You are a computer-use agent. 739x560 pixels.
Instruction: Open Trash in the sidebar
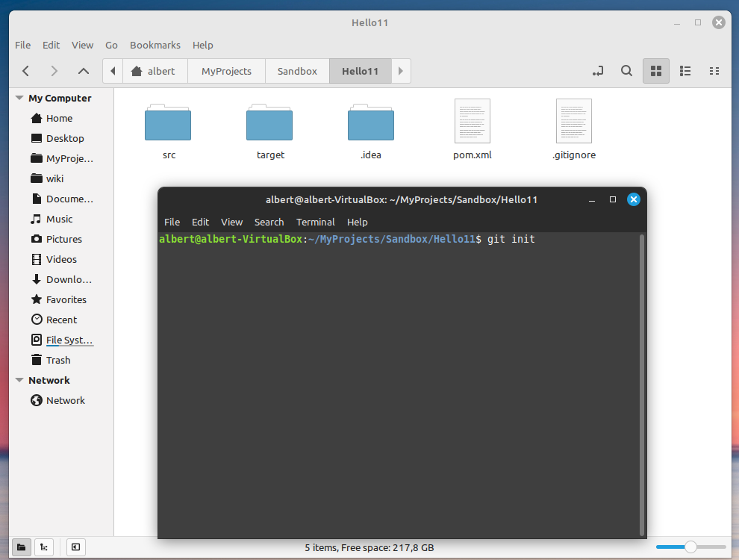(x=58, y=360)
